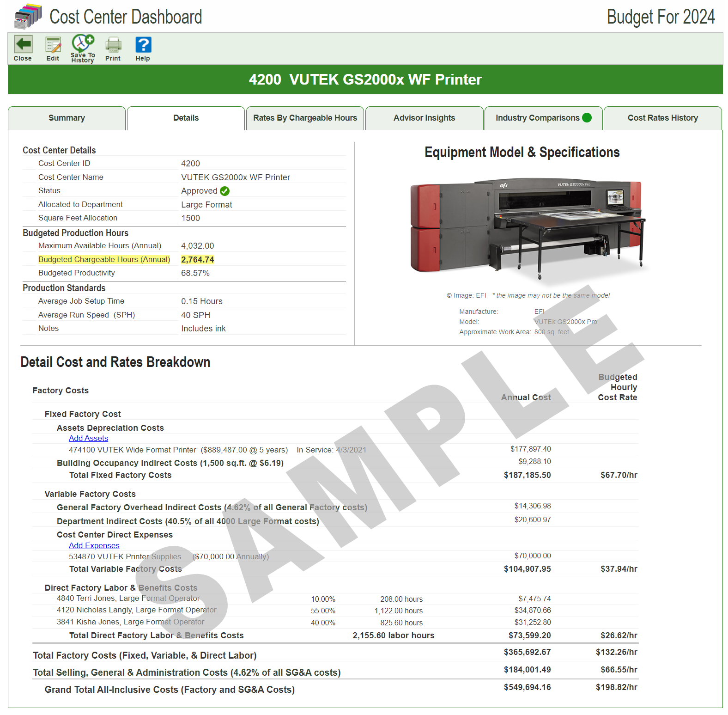The width and height of the screenshot is (728, 715).
Task: Click Total Fixed Factory Costs $187,185.50
Action: tap(527, 475)
